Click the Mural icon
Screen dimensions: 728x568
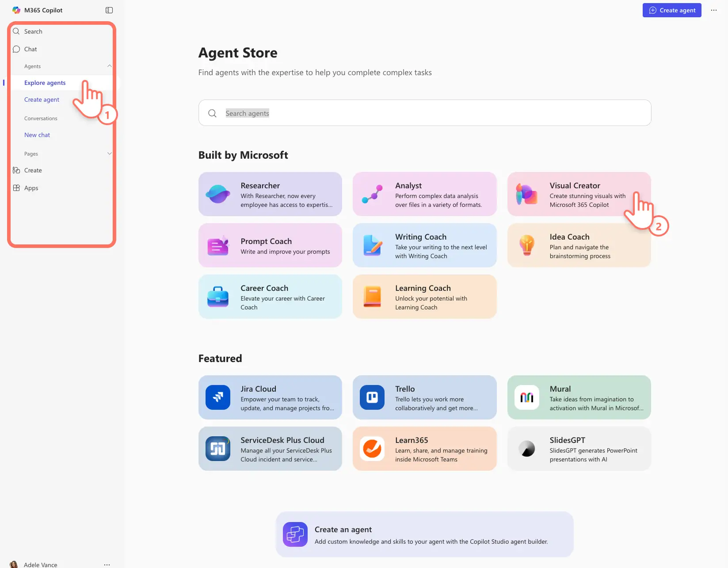click(527, 397)
